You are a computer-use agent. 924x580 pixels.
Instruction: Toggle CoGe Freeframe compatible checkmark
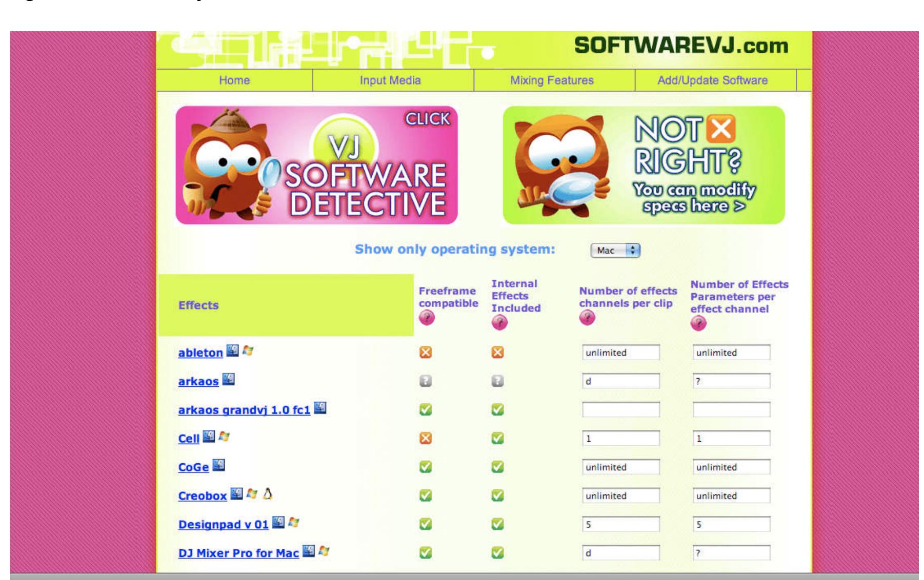[426, 467]
